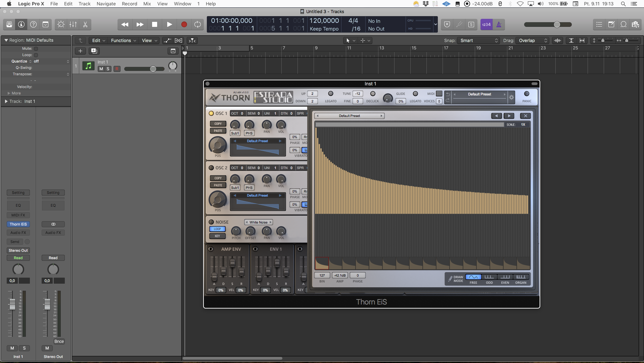
Task: Open the Record menu
Action: click(x=129, y=4)
